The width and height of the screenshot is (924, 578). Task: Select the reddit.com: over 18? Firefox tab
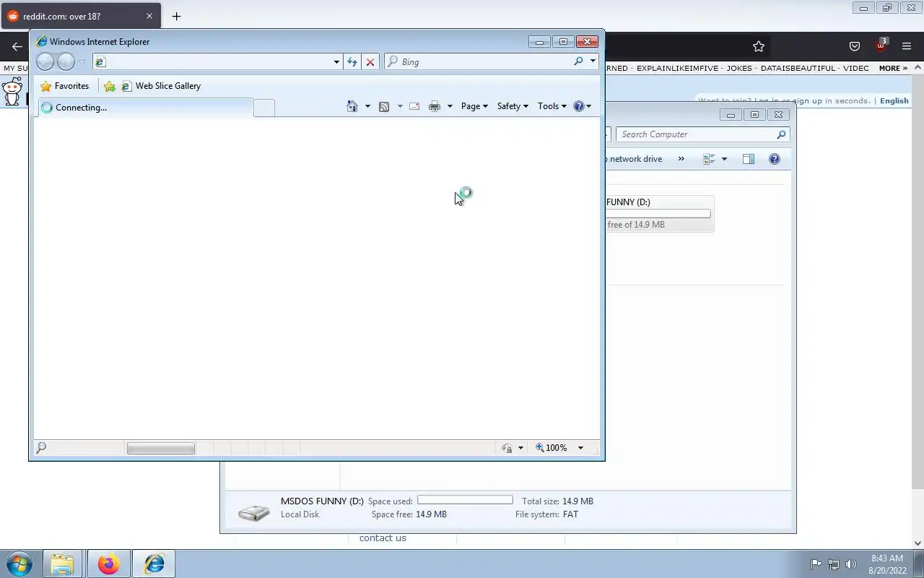pos(81,16)
